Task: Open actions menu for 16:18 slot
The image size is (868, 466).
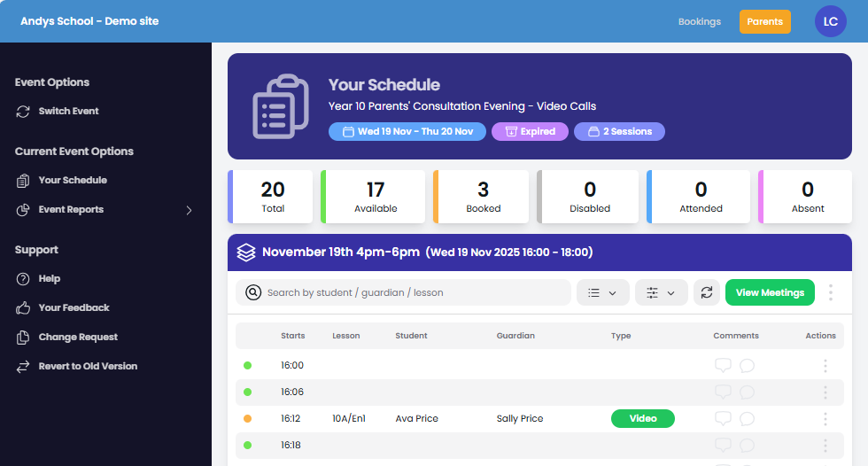Action: (x=825, y=445)
